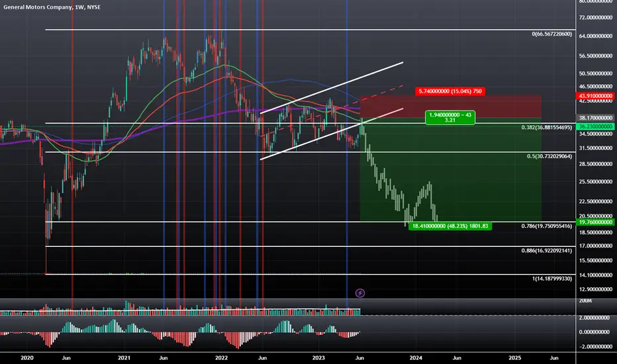This screenshot has height=364, width=617.
Task: Click the 25.500000000 price axis value
Action: [595, 181]
